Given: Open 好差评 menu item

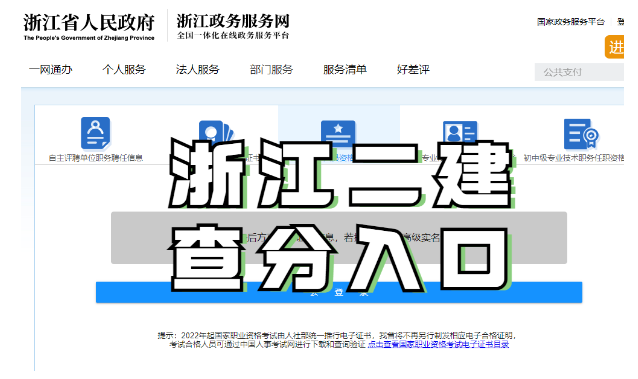Looking at the screenshot, I should [413, 70].
